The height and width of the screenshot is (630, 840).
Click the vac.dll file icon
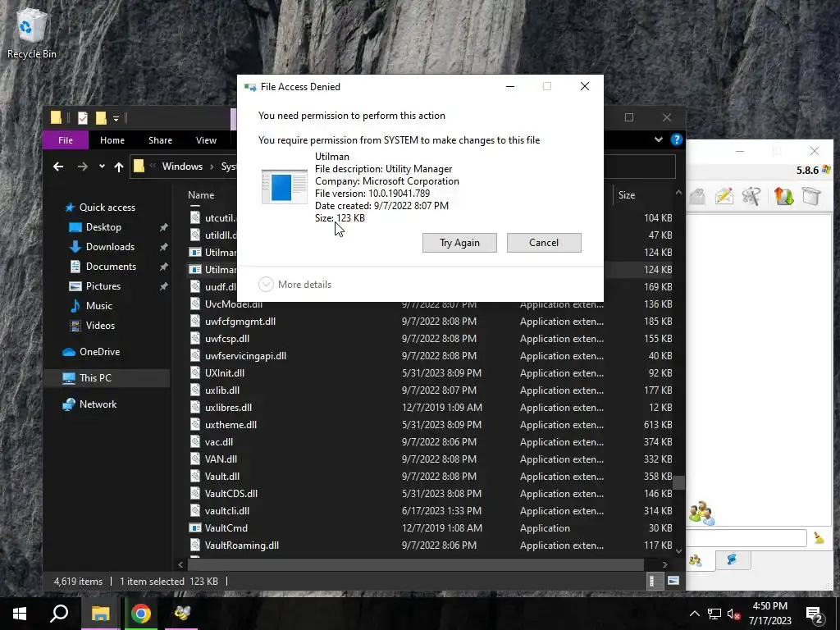(195, 442)
